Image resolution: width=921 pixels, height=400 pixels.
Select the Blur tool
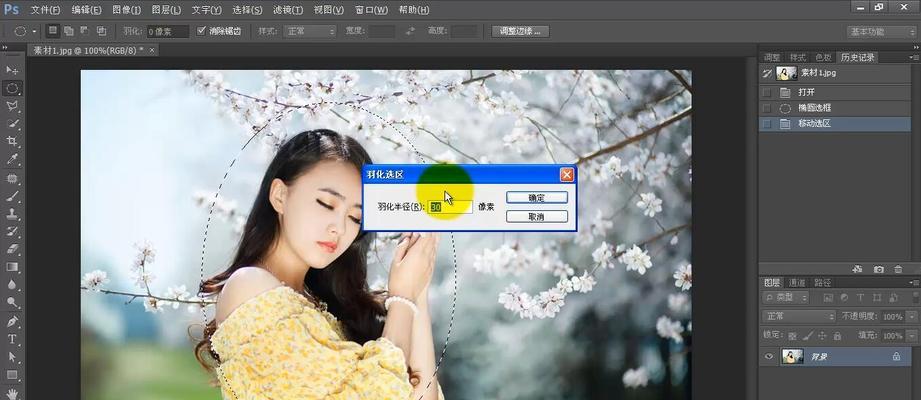(12, 284)
